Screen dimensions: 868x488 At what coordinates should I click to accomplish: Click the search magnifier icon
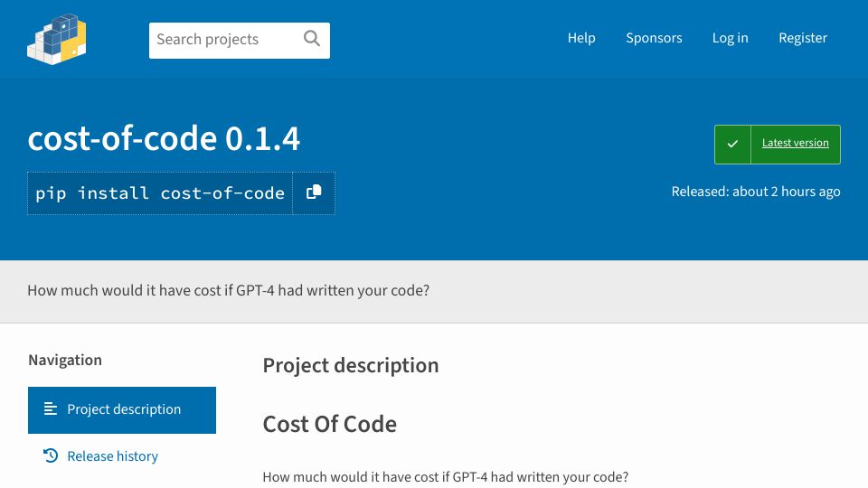tap(312, 39)
